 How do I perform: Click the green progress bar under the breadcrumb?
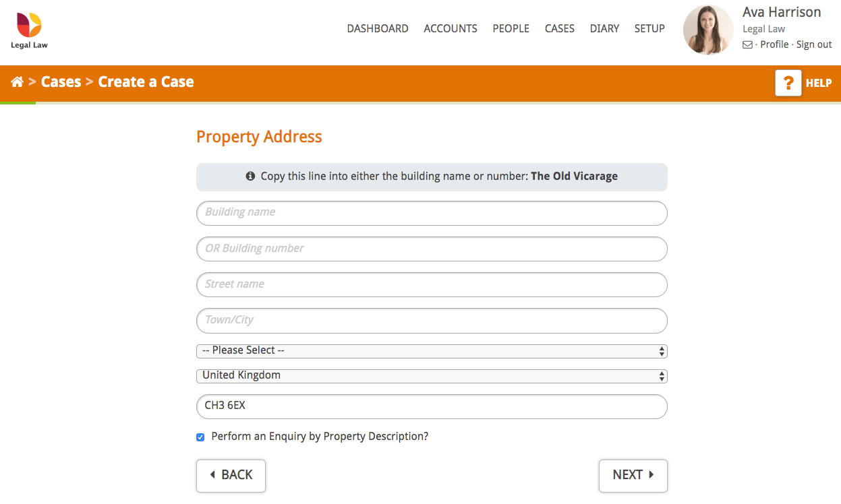pos(18,102)
